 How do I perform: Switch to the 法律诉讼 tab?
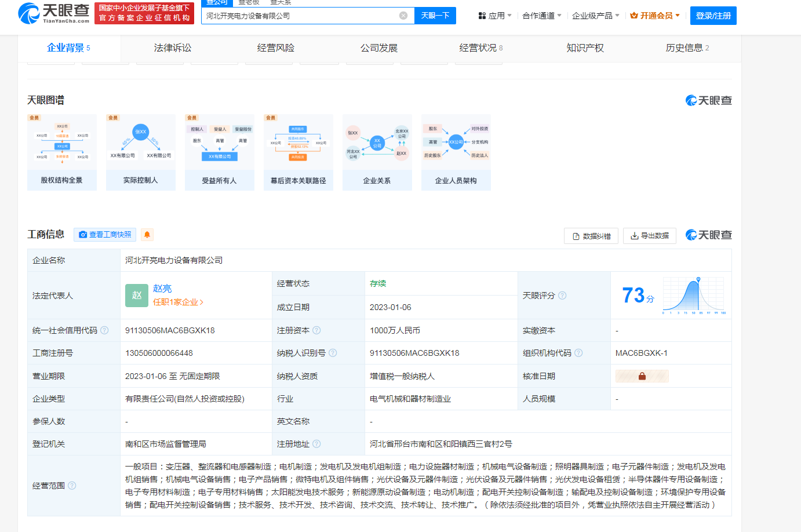pyautogui.click(x=173, y=48)
